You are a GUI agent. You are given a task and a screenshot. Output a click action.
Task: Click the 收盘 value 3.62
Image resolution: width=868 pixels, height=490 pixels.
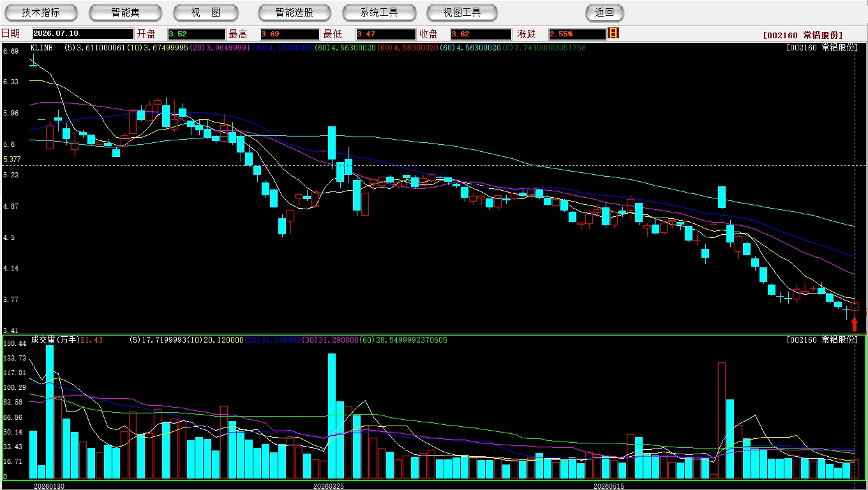[x=481, y=34]
